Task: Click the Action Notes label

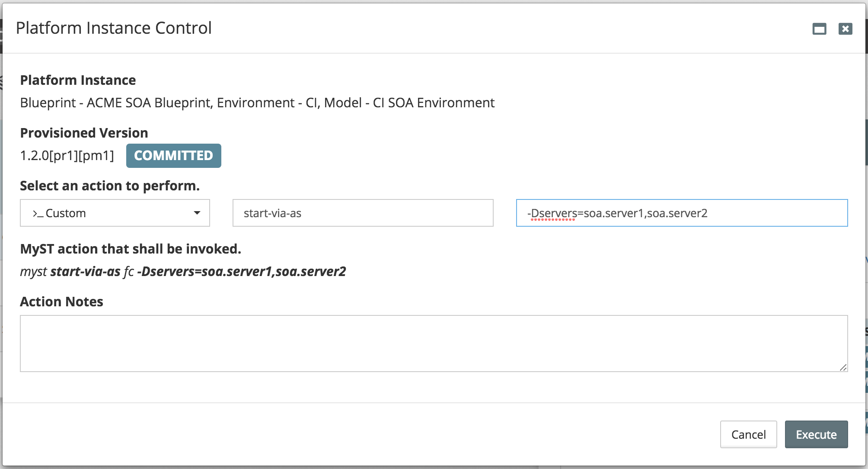Action: (61, 302)
